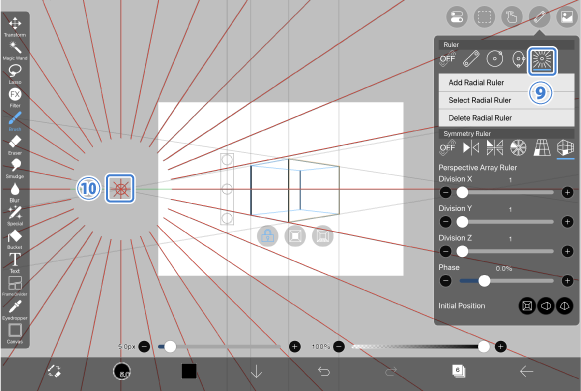The height and width of the screenshot is (391, 581).
Task: Open the Text tool
Action: tap(15, 262)
